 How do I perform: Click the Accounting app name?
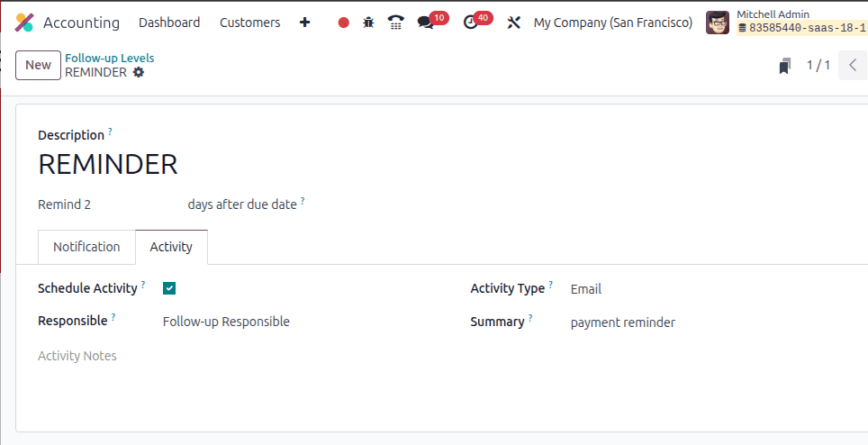[x=81, y=23]
